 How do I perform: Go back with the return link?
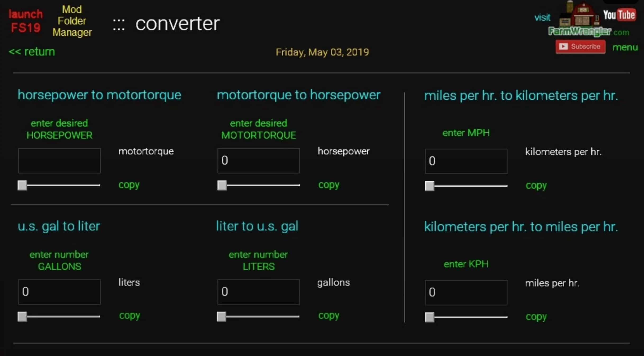pyautogui.click(x=32, y=52)
